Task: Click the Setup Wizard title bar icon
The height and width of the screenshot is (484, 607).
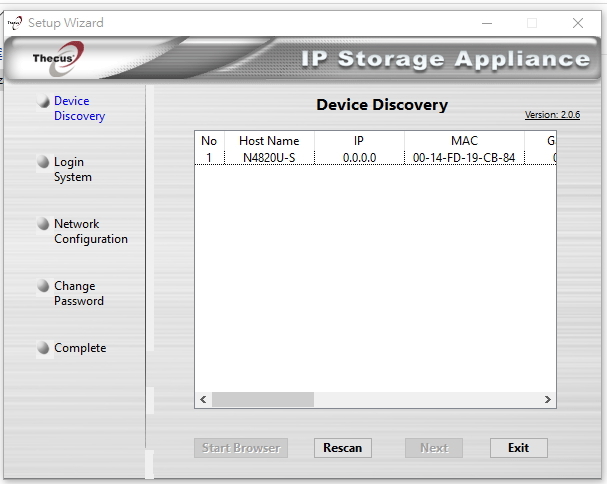Action: 15,23
